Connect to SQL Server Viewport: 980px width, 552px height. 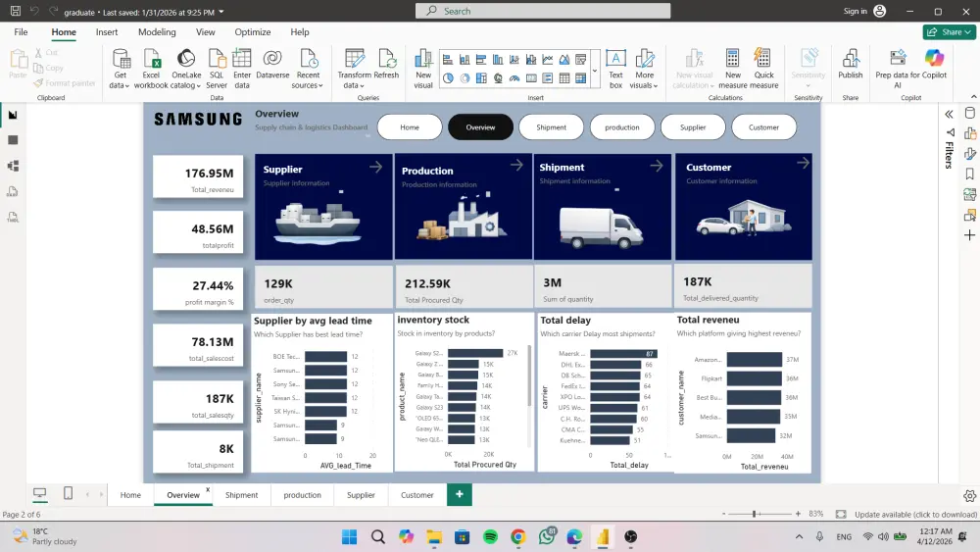point(217,69)
